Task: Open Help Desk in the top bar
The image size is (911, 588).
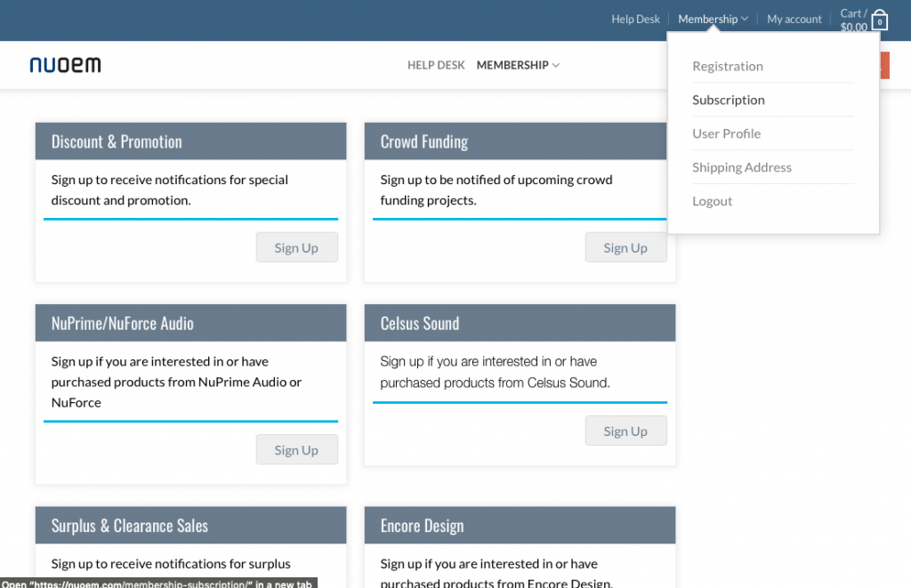Action: pos(635,20)
